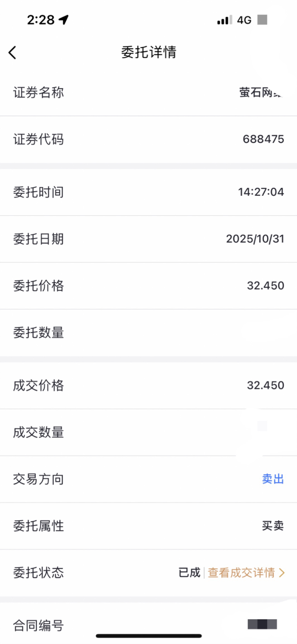Click the order date 2025/10/31

click(255, 239)
